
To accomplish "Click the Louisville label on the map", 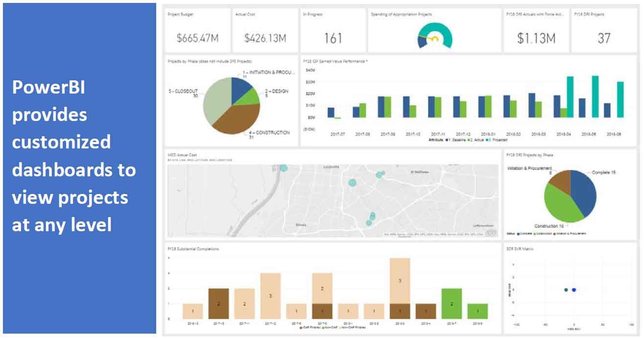I will point(332,167).
